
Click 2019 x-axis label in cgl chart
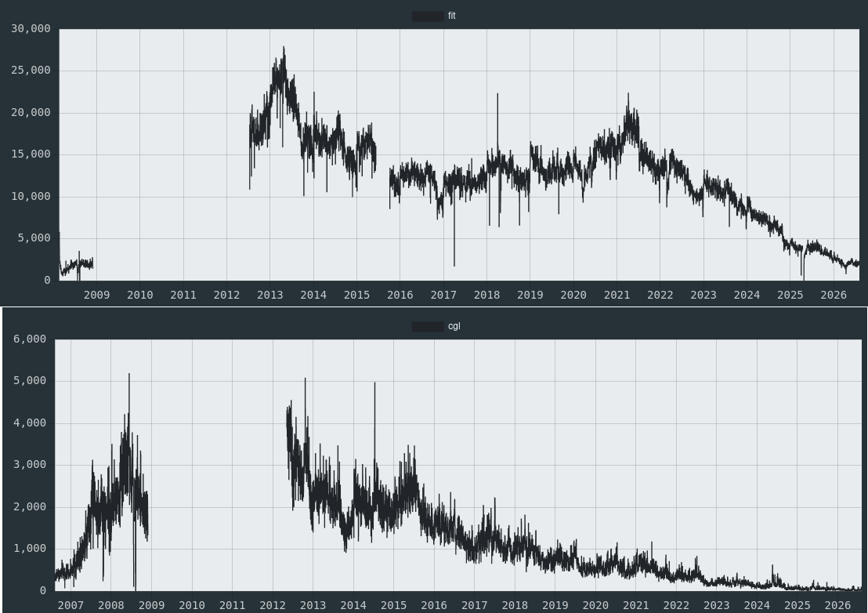click(555, 605)
